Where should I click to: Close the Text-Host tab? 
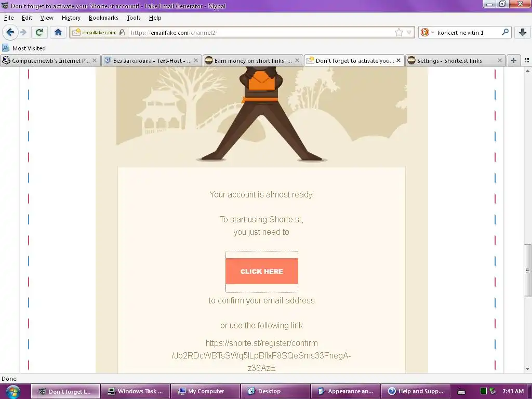pos(196,60)
